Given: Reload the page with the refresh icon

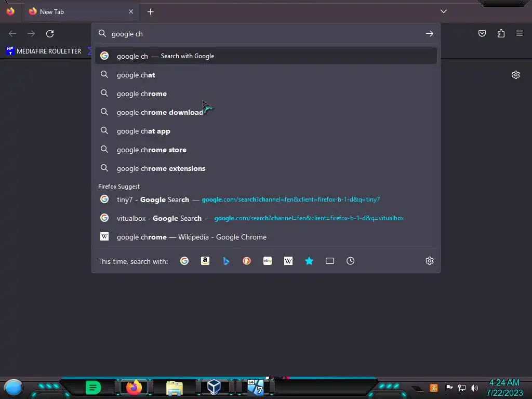Looking at the screenshot, I should (50, 34).
